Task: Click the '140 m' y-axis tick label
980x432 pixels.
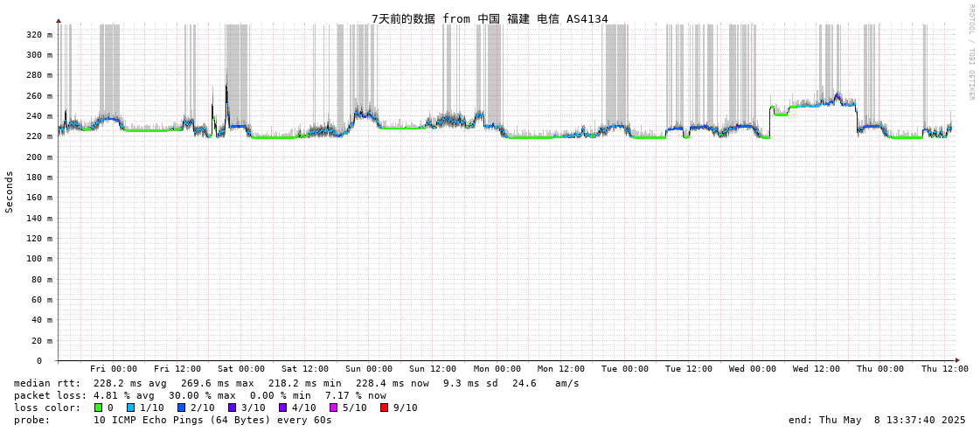Action: click(x=40, y=219)
